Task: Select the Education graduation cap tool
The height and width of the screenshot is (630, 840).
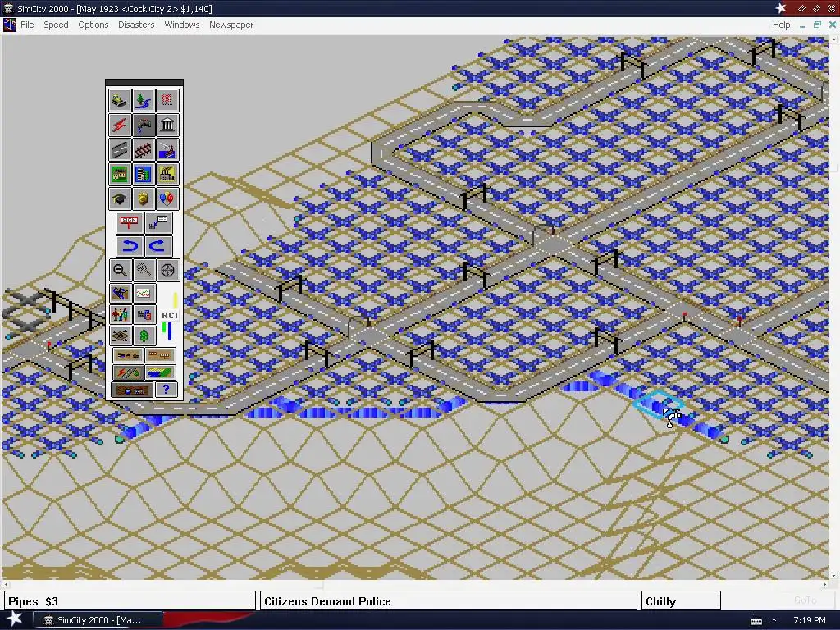Action: (x=120, y=199)
